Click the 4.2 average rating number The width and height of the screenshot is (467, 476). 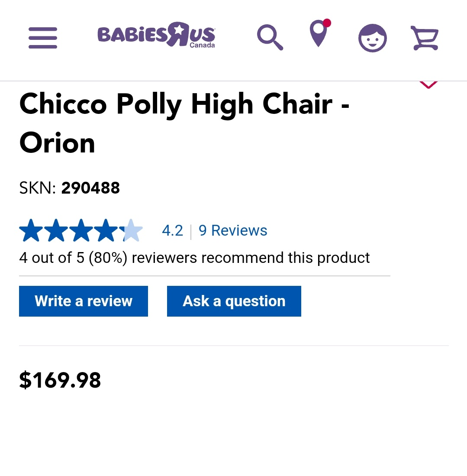172,230
